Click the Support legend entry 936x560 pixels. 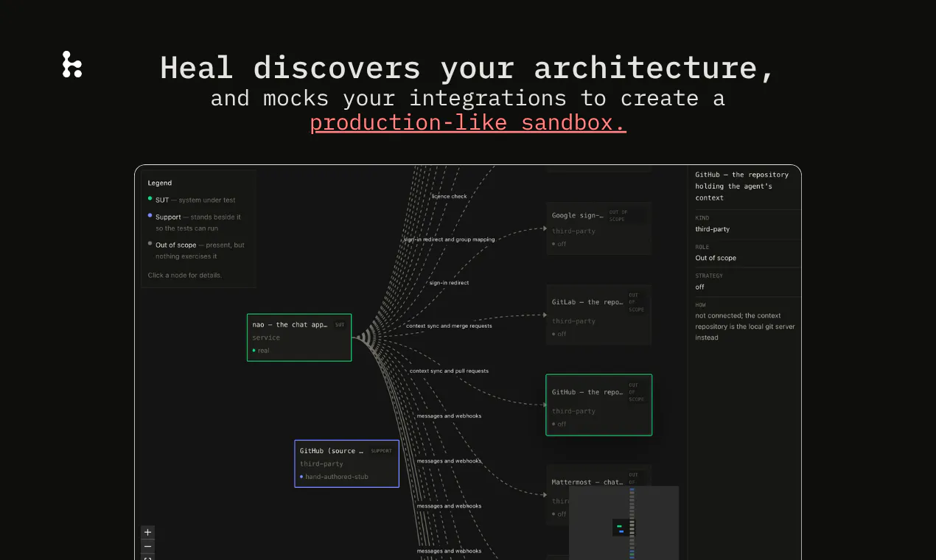coord(195,223)
